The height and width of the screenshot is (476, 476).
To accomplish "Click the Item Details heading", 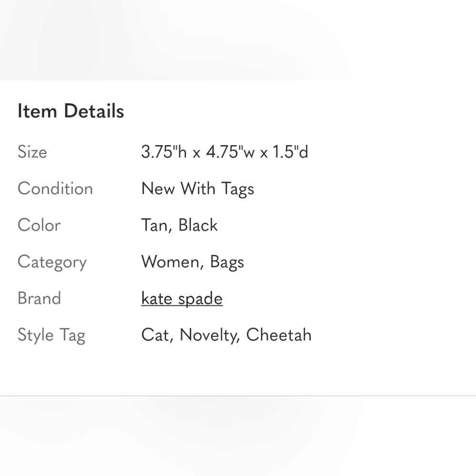I will (71, 111).
